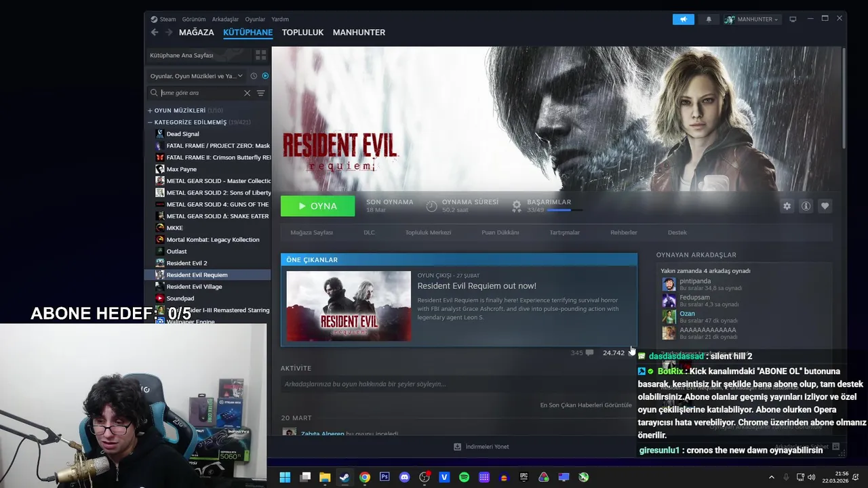Click the library page vertical scrollbar
The image size is (868, 488).
844,98
